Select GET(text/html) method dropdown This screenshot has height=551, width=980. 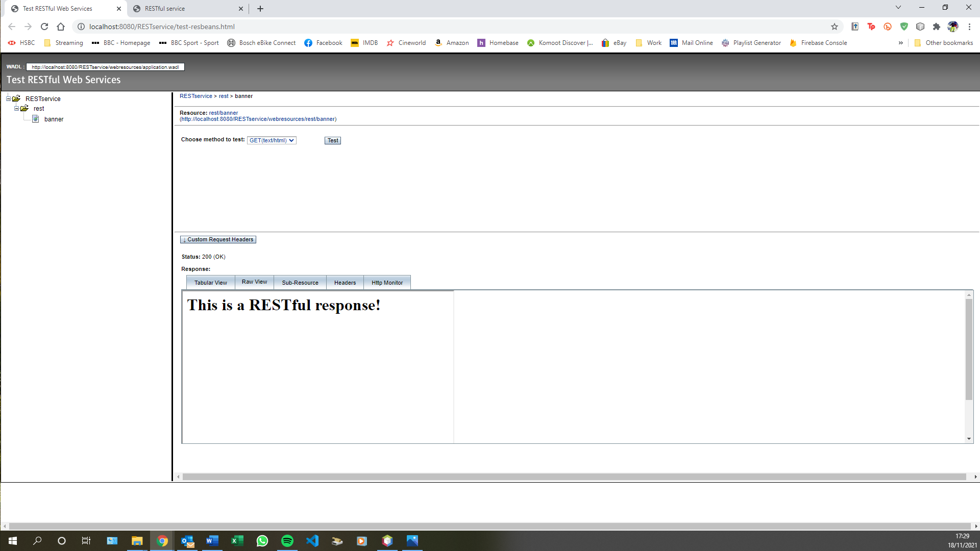(x=272, y=140)
